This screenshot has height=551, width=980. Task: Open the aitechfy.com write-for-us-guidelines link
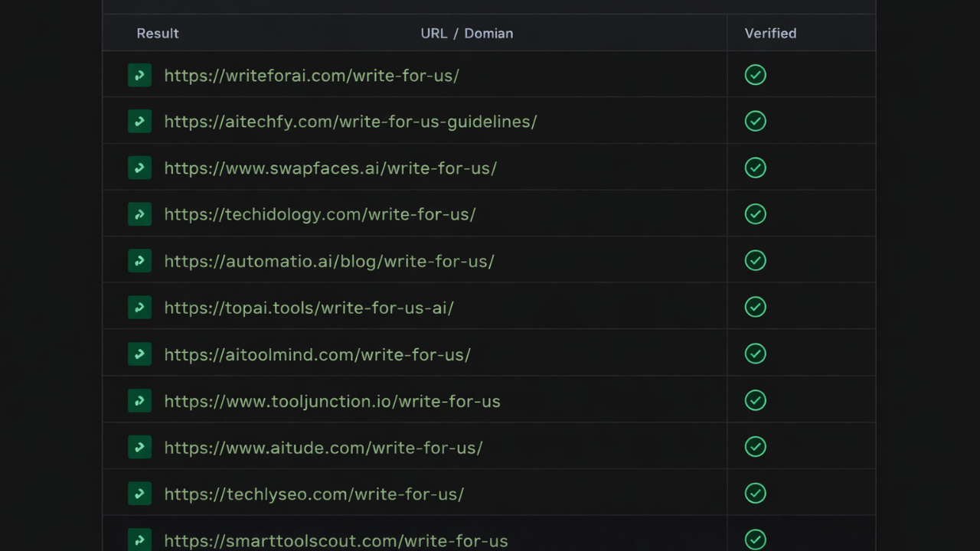[351, 122]
